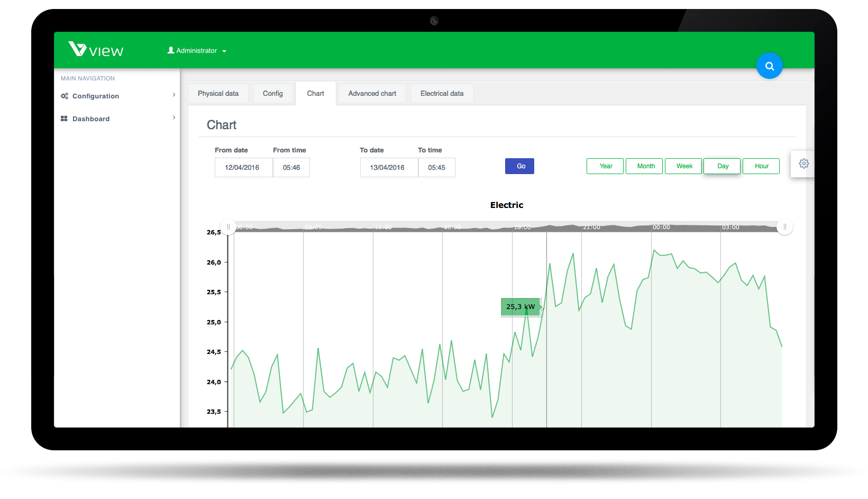The height and width of the screenshot is (499, 868).
Task: Open the settings gear panel
Action: 803,164
